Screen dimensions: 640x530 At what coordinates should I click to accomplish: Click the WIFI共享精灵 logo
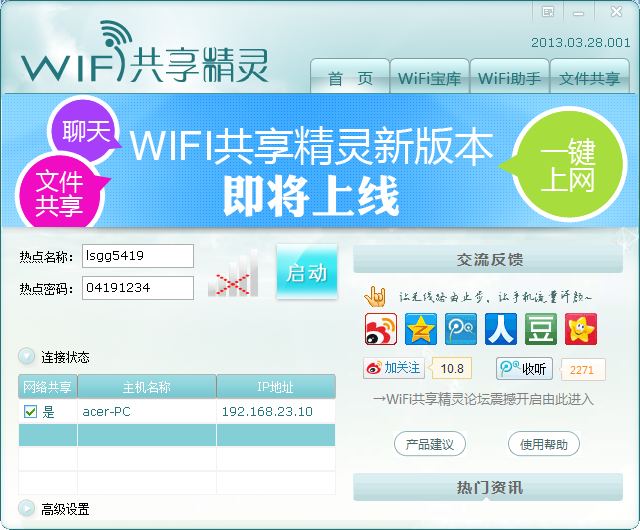point(144,53)
